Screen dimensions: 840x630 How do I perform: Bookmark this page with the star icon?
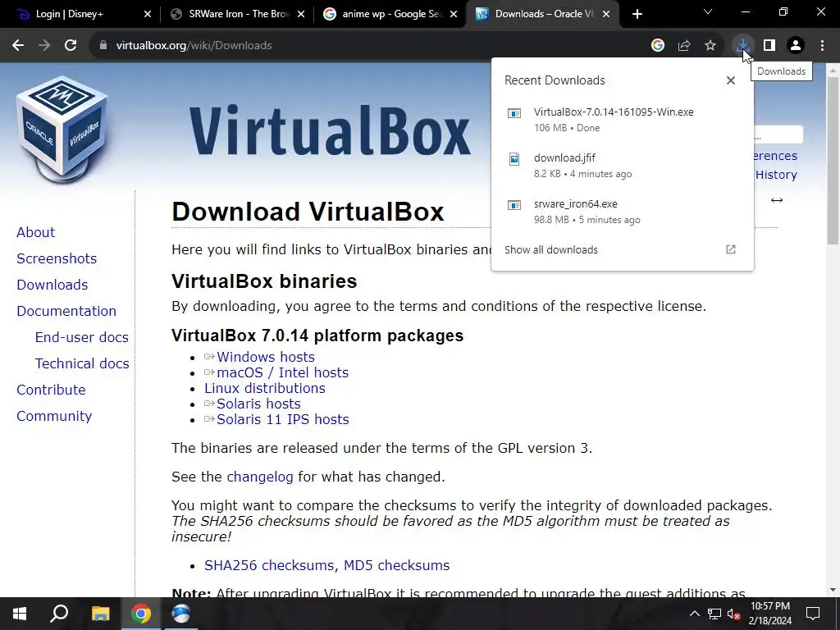710,46
